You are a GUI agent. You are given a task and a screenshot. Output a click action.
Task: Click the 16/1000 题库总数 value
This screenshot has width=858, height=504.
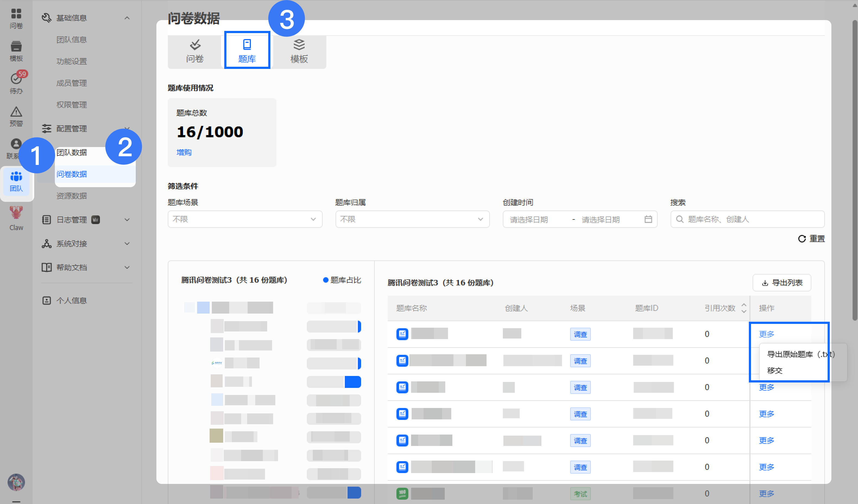(210, 132)
